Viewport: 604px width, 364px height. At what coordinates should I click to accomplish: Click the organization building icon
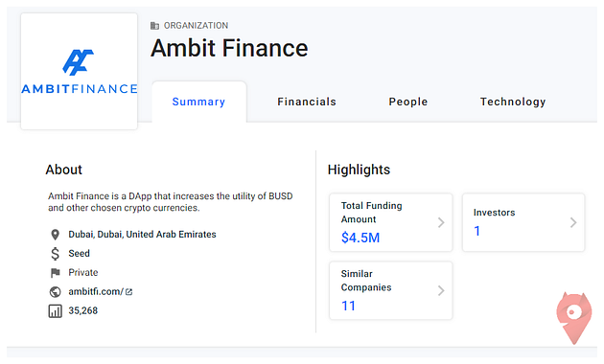pyautogui.click(x=154, y=26)
